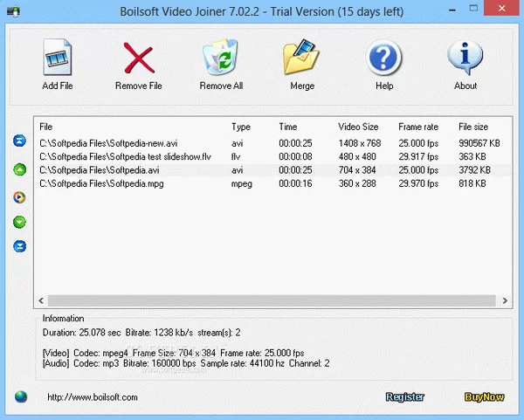The width and height of the screenshot is (524, 420).
Task: Click the Remove File label
Action: pos(139,86)
